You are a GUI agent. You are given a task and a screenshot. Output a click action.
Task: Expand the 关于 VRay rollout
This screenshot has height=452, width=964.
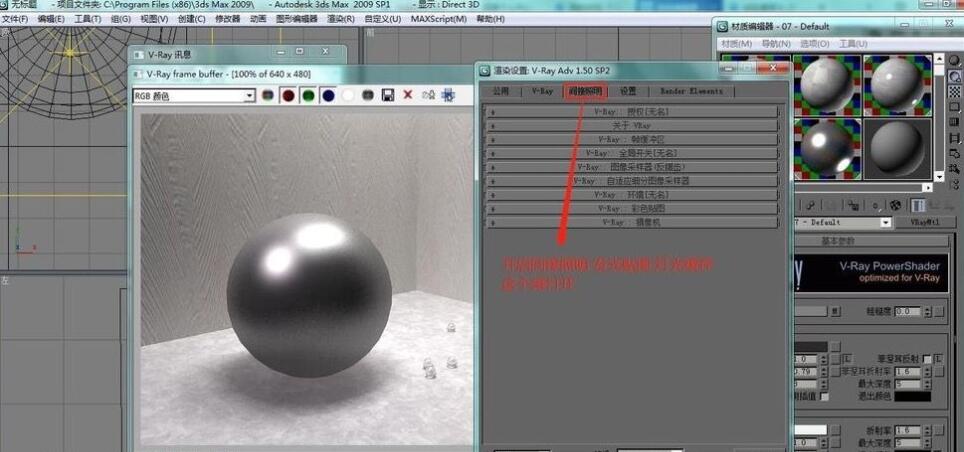coord(631,125)
